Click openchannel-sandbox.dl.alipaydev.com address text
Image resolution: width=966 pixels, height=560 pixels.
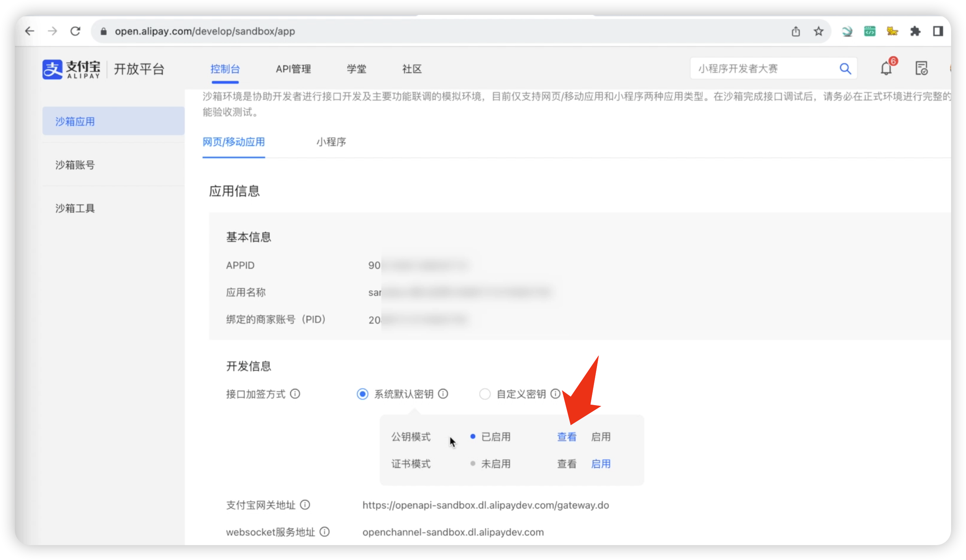(x=453, y=532)
